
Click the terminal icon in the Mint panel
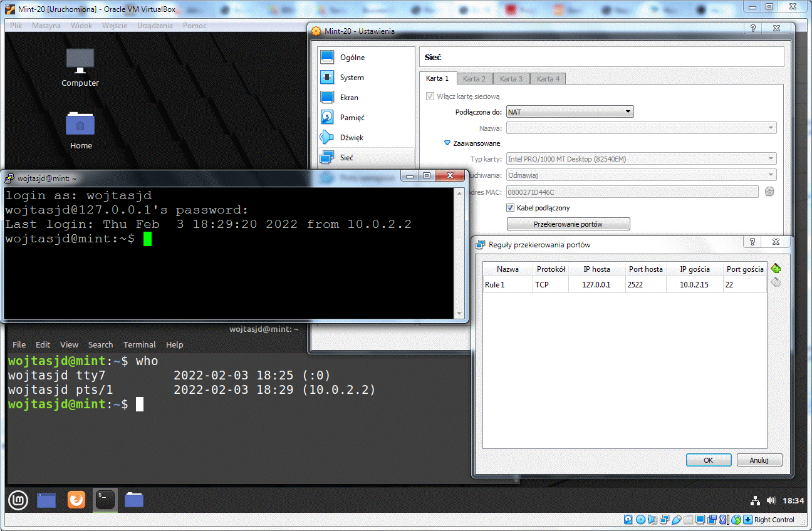click(x=105, y=500)
